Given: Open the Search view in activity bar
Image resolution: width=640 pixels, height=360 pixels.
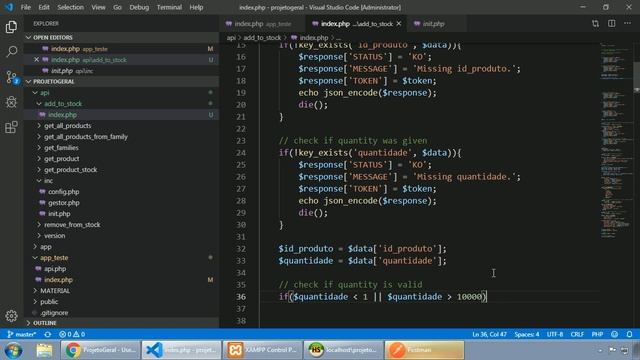Looking at the screenshot, I should click(11, 52).
